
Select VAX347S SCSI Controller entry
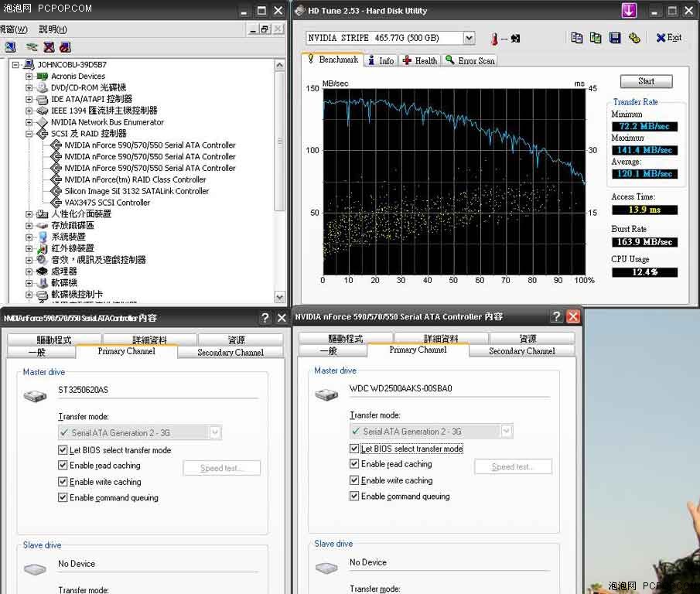[x=108, y=203]
